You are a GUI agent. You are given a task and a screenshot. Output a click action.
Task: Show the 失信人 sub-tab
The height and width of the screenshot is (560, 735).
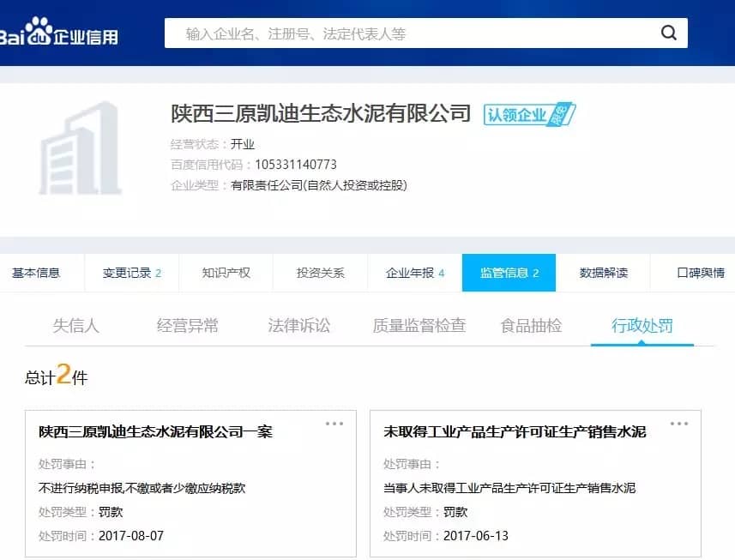(x=76, y=325)
